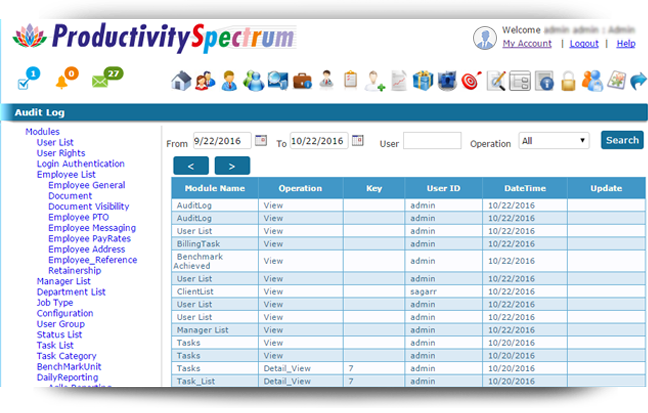Open the From date calendar picker

261,141
